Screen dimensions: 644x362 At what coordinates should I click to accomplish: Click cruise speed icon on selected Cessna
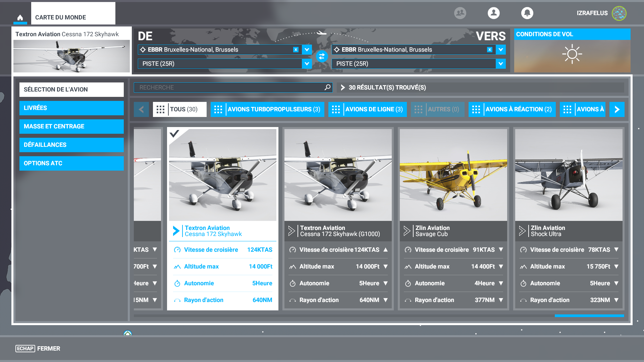(177, 250)
